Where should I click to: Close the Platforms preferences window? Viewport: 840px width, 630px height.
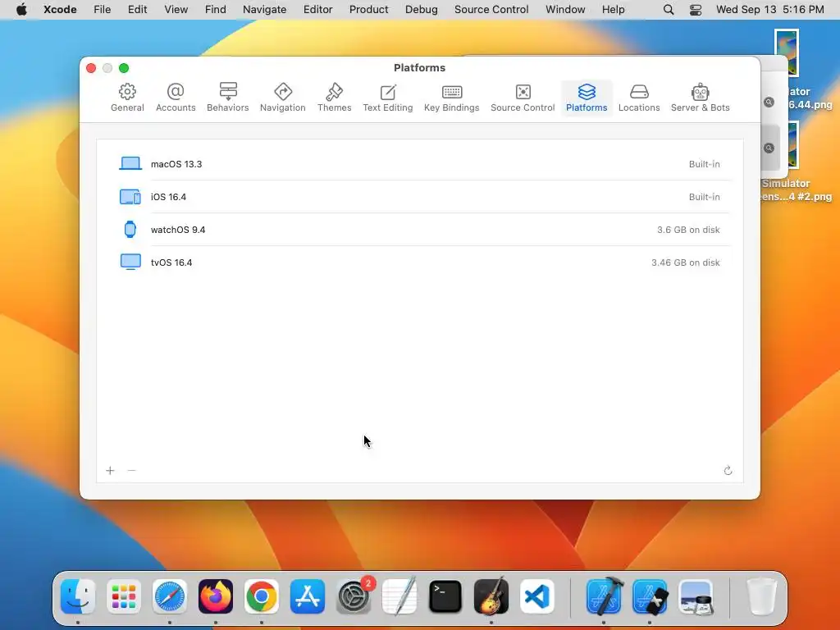91,68
